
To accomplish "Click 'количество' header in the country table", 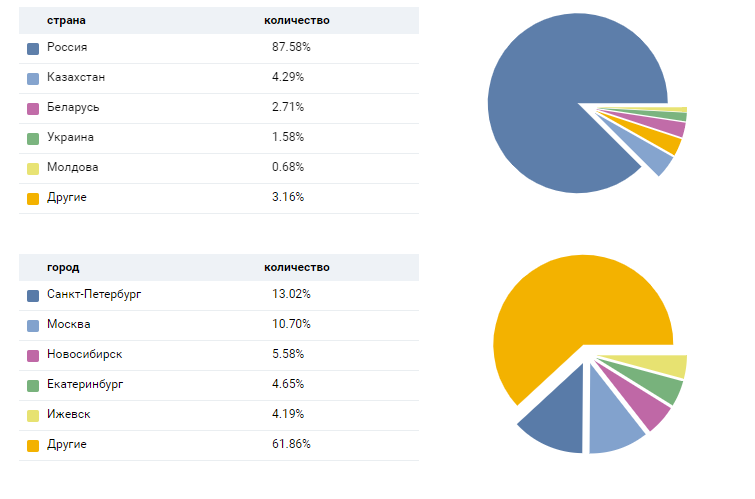I will pyautogui.click(x=296, y=20).
